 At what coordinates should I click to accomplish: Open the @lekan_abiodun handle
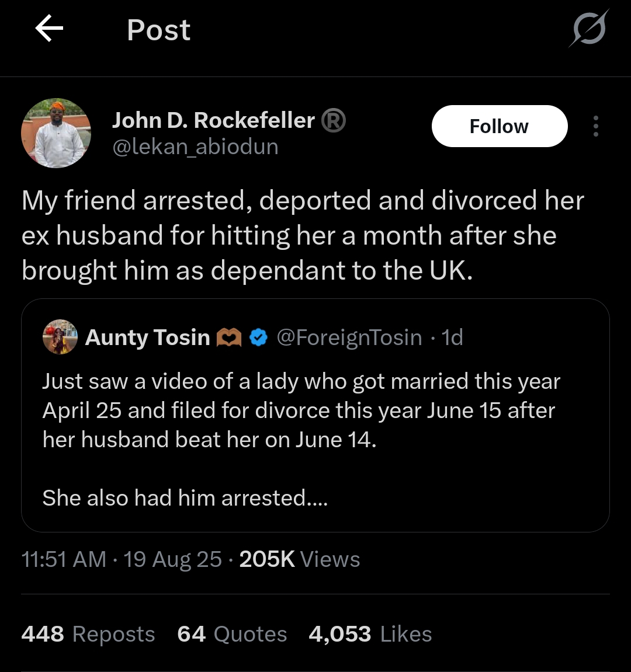click(195, 147)
